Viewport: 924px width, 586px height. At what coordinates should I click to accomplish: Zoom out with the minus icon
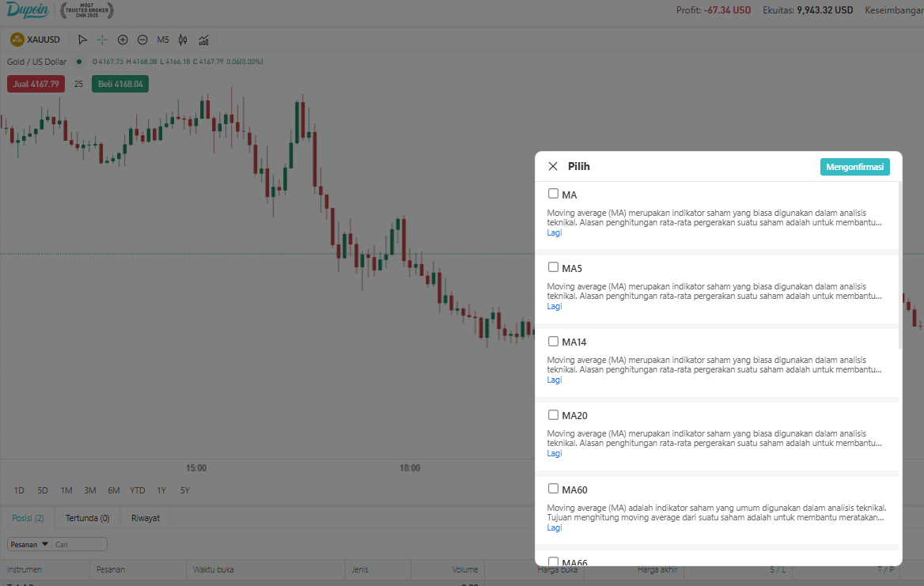pos(142,40)
